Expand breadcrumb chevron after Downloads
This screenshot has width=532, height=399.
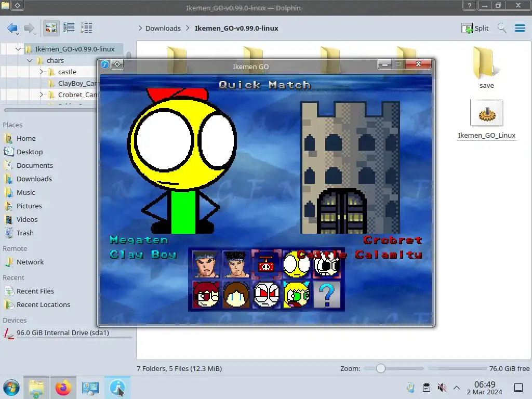[x=188, y=28]
